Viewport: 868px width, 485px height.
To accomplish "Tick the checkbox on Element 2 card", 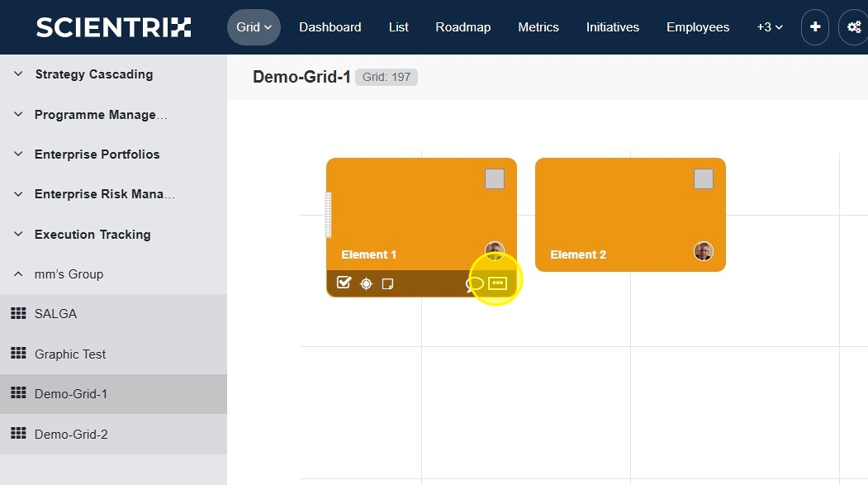I will [x=704, y=178].
